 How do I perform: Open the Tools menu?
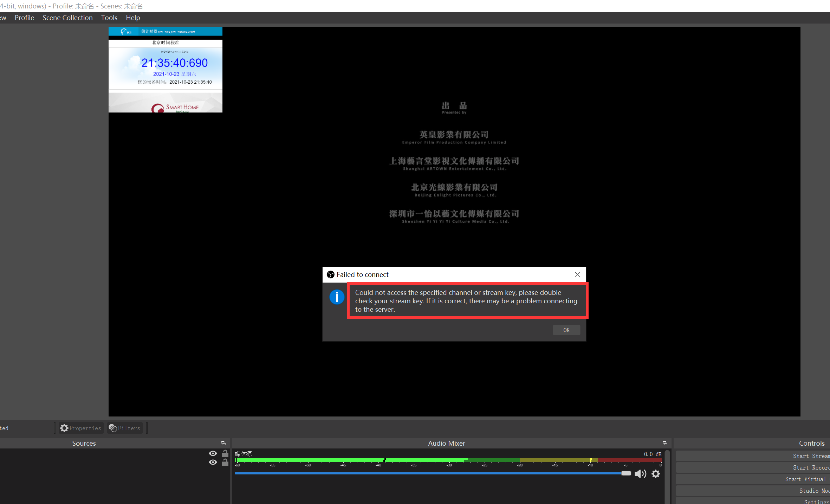pyautogui.click(x=109, y=18)
